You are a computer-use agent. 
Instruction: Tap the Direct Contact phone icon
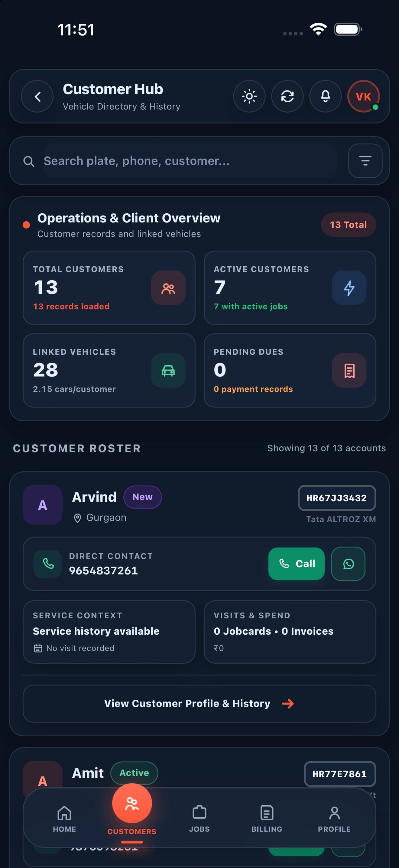click(48, 564)
